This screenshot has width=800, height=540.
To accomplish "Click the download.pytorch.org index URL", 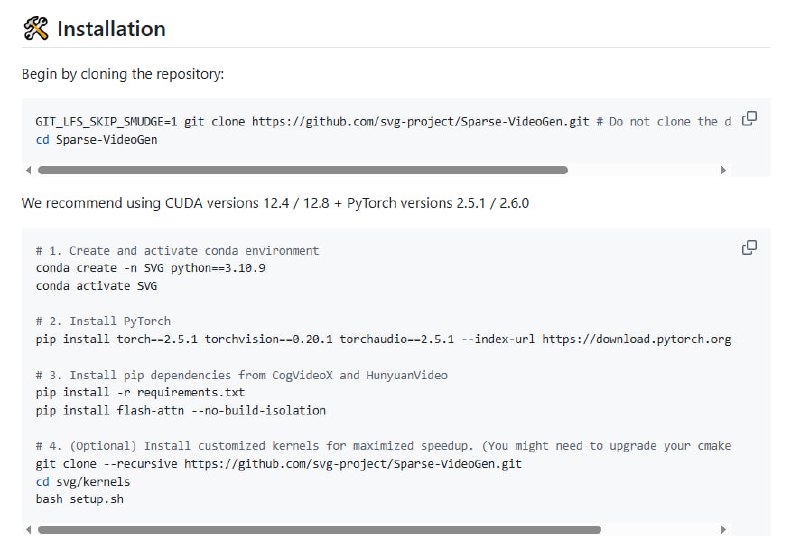I will pos(638,339).
